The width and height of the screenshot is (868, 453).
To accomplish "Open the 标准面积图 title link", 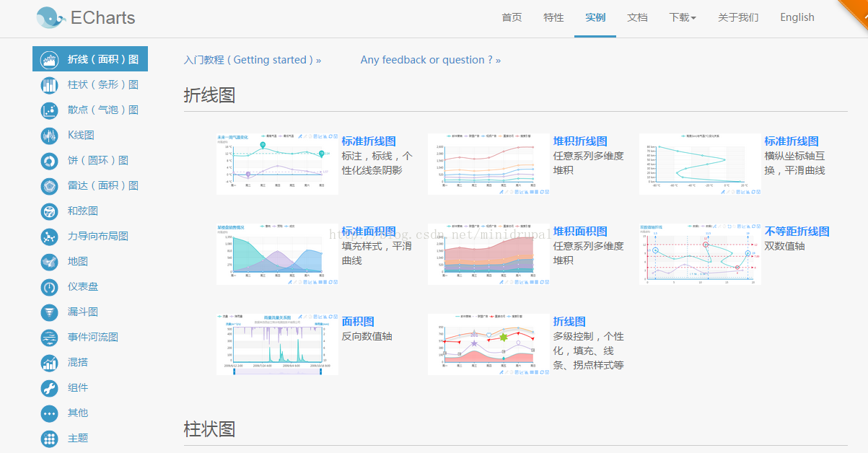I will [x=369, y=232].
